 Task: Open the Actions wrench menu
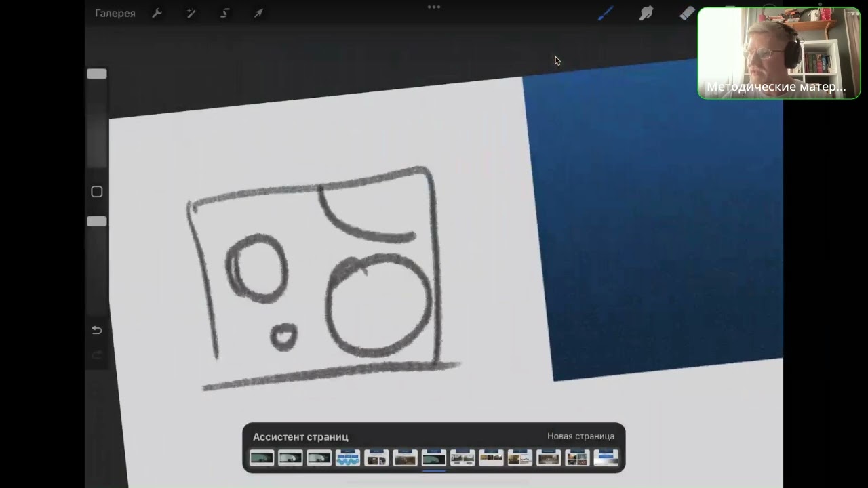coord(157,13)
